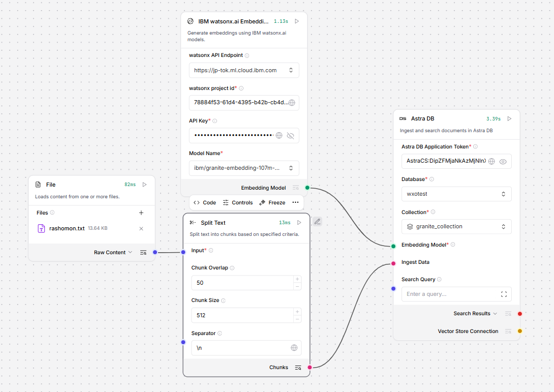Click the green Embedding Model output port
Viewport: 554px width, 392px height.
[x=307, y=188]
